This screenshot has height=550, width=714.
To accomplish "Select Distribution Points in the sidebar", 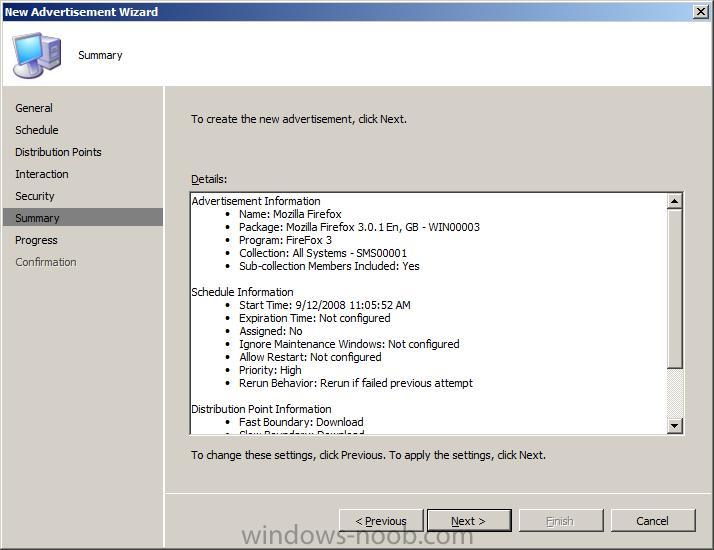I will click(x=58, y=152).
